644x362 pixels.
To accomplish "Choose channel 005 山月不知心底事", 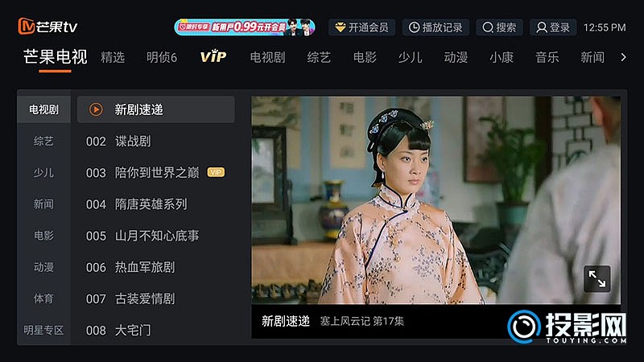I will (x=156, y=236).
